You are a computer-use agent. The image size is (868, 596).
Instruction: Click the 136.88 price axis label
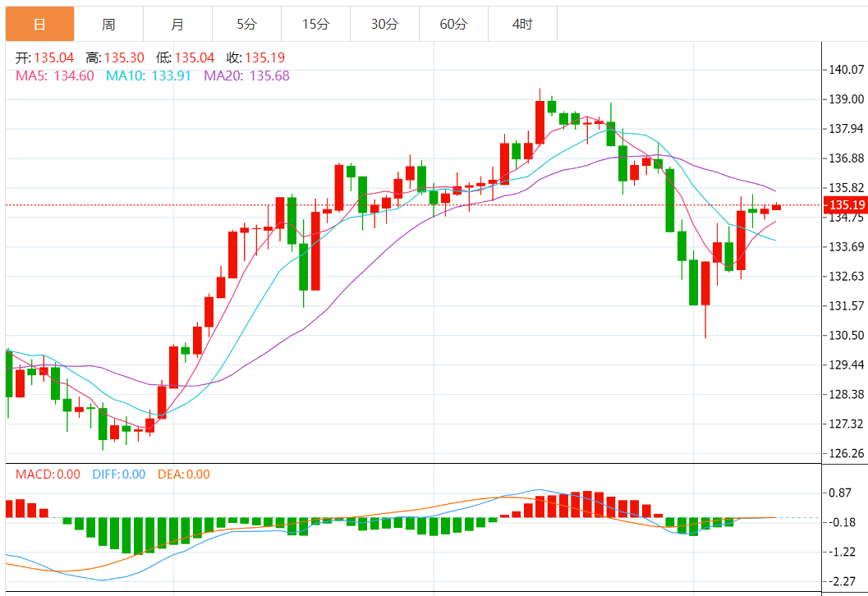pyautogui.click(x=847, y=158)
